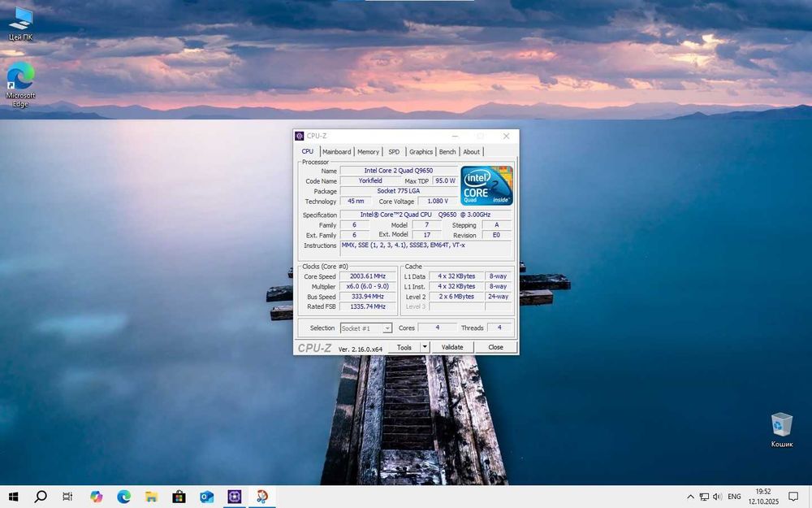Viewport: 812px width, 508px height.
Task: Open the Graphics tab
Action: [421, 152]
